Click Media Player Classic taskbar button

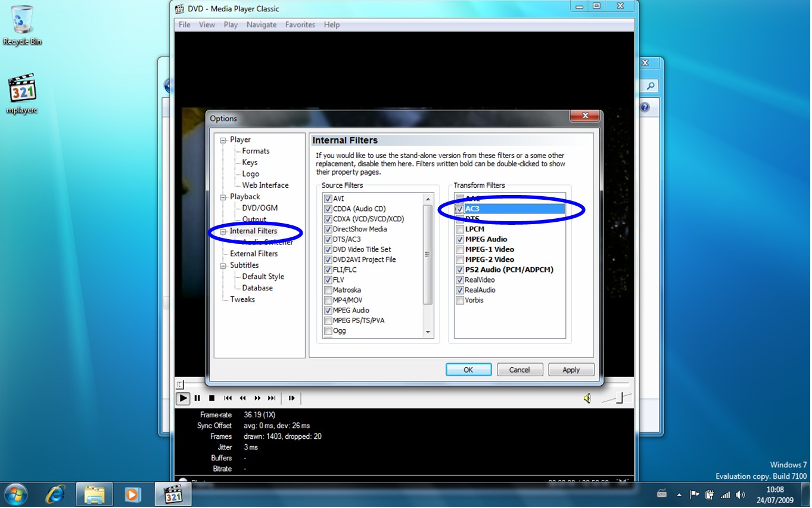pyautogui.click(x=173, y=495)
